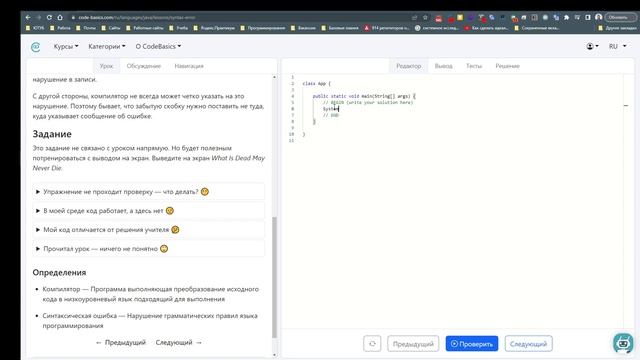Open the Работа bookmarks folder
The image size is (640, 360).
pos(60,28)
